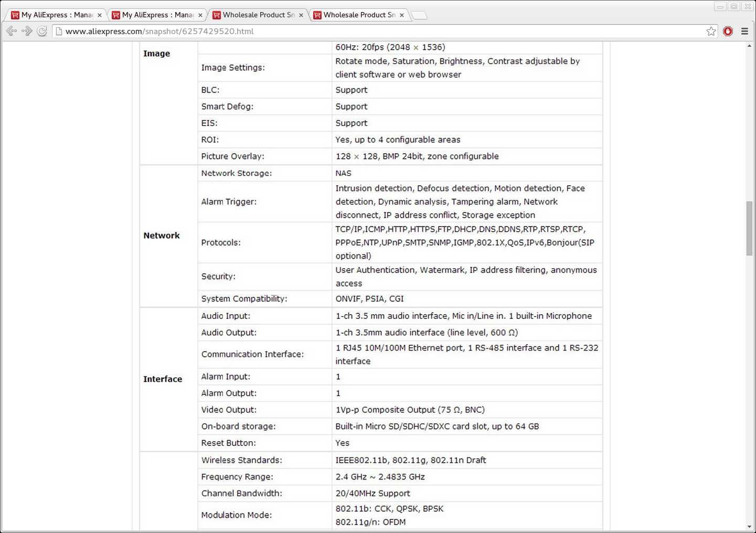The width and height of the screenshot is (756, 533).
Task: Click the 'Alarm Input:' label
Action: 226,377
